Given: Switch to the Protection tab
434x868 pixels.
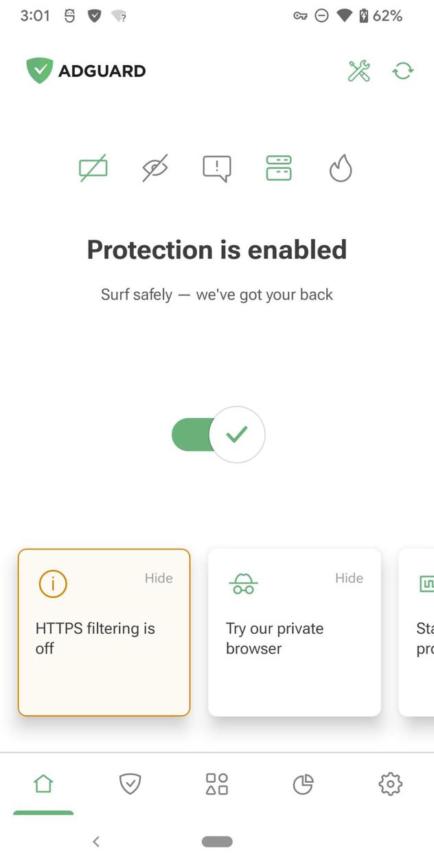Looking at the screenshot, I should pyautogui.click(x=130, y=784).
